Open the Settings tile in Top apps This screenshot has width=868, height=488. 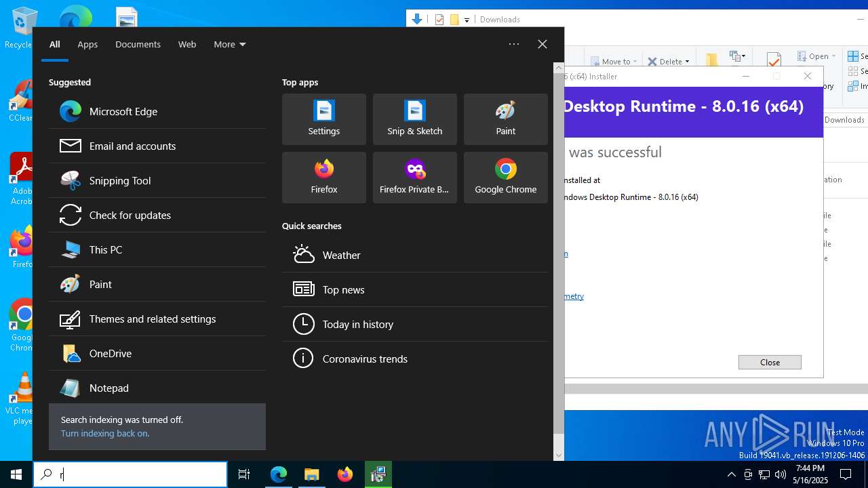coord(324,119)
